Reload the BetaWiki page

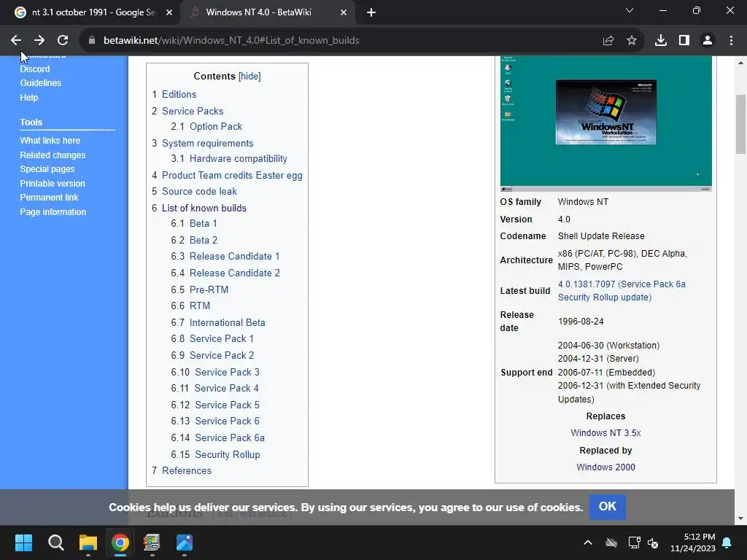pos(63,41)
